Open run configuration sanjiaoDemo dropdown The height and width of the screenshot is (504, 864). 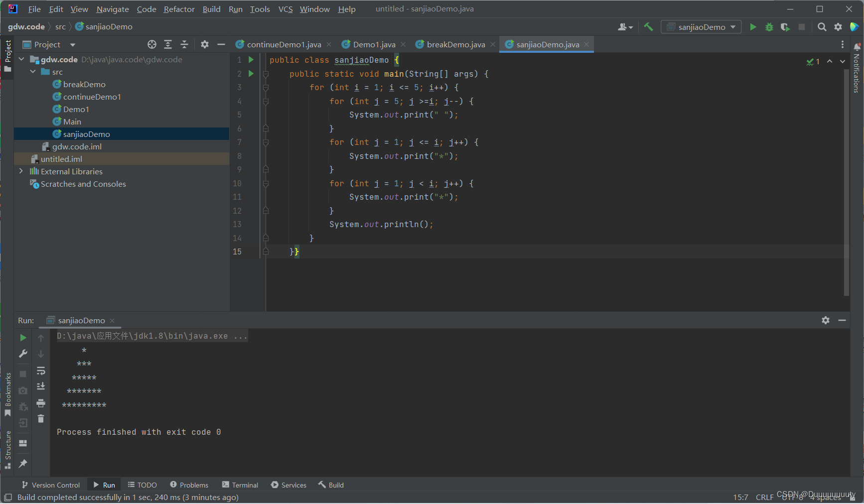pos(701,27)
